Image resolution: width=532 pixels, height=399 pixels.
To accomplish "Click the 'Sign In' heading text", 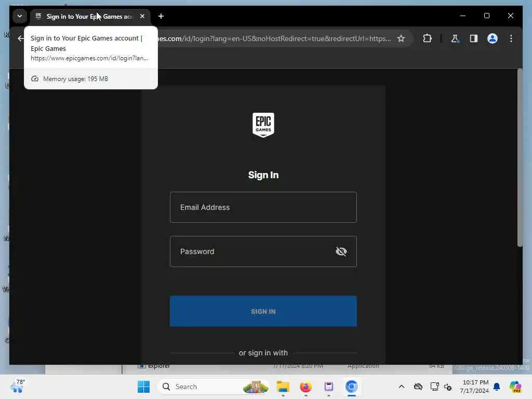I will pyautogui.click(x=263, y=175).
